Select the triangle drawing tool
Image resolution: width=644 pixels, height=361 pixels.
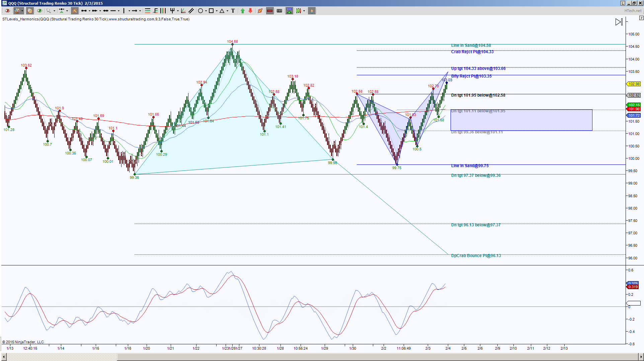tap(222, 11)
